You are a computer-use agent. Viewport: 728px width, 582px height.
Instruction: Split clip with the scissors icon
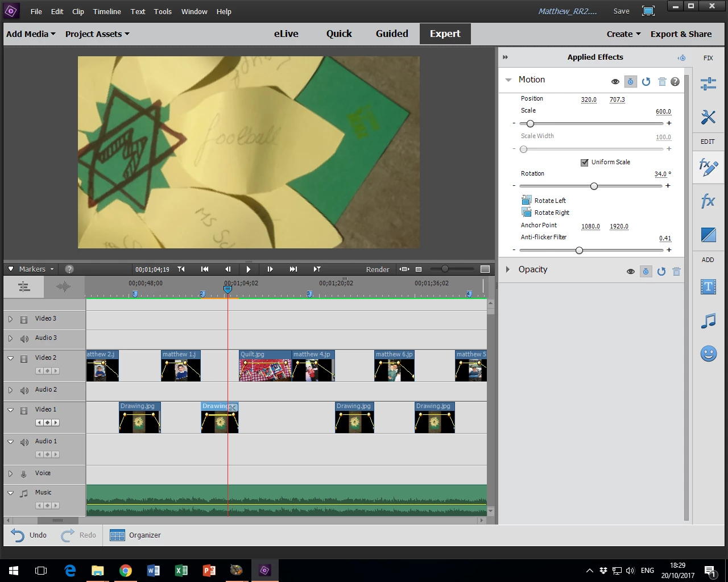pos(233,407)
